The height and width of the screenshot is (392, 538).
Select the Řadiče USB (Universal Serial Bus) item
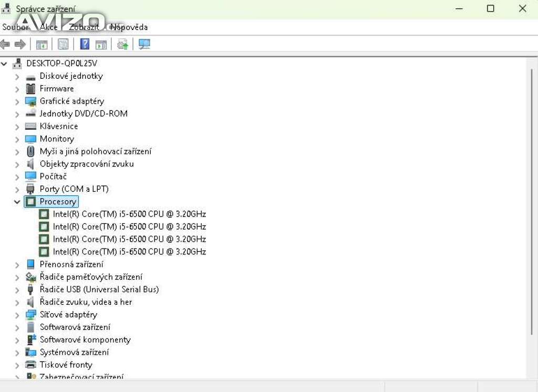coord(99,290)
